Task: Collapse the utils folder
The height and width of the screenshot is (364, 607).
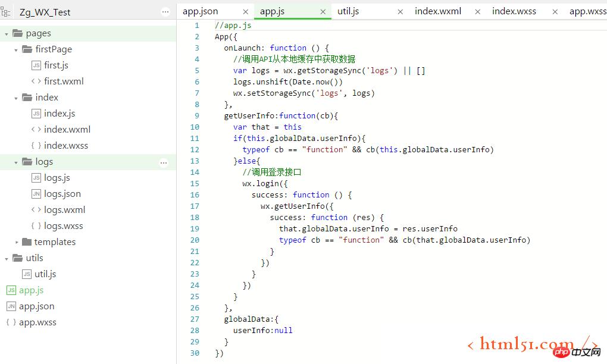Action: (7, 259)
